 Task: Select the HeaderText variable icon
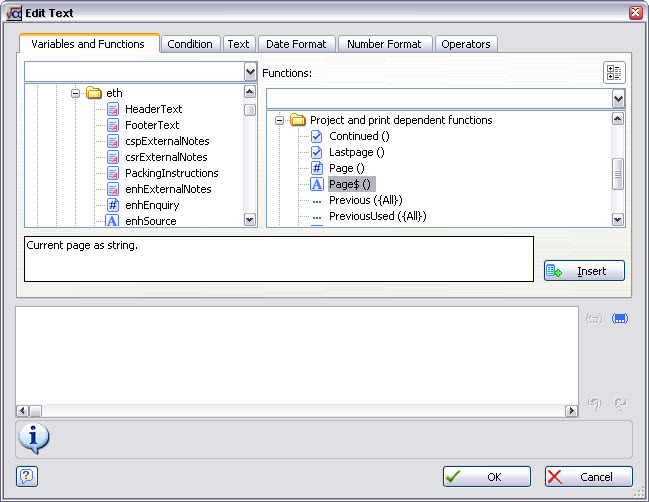[x=113, y=109]
